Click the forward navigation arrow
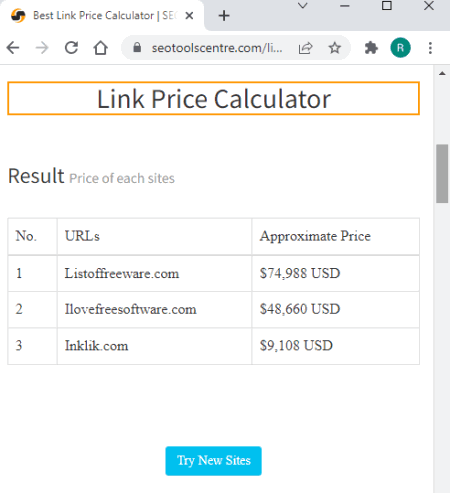 point(42,48)
